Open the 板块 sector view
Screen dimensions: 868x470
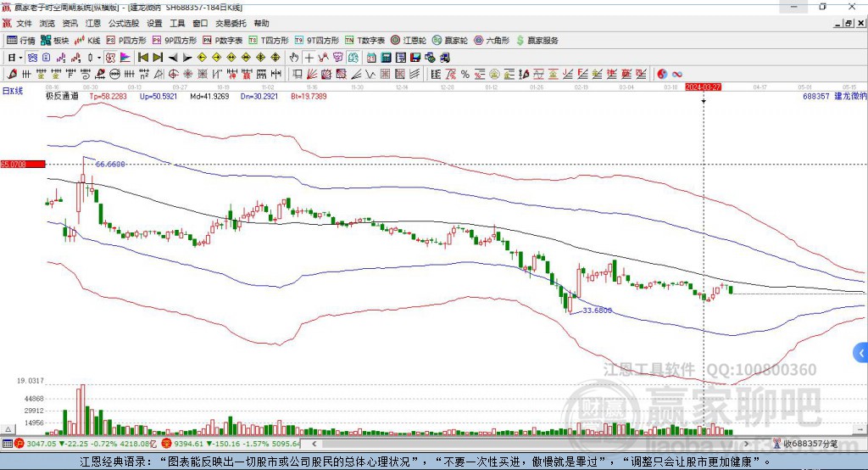55,41
